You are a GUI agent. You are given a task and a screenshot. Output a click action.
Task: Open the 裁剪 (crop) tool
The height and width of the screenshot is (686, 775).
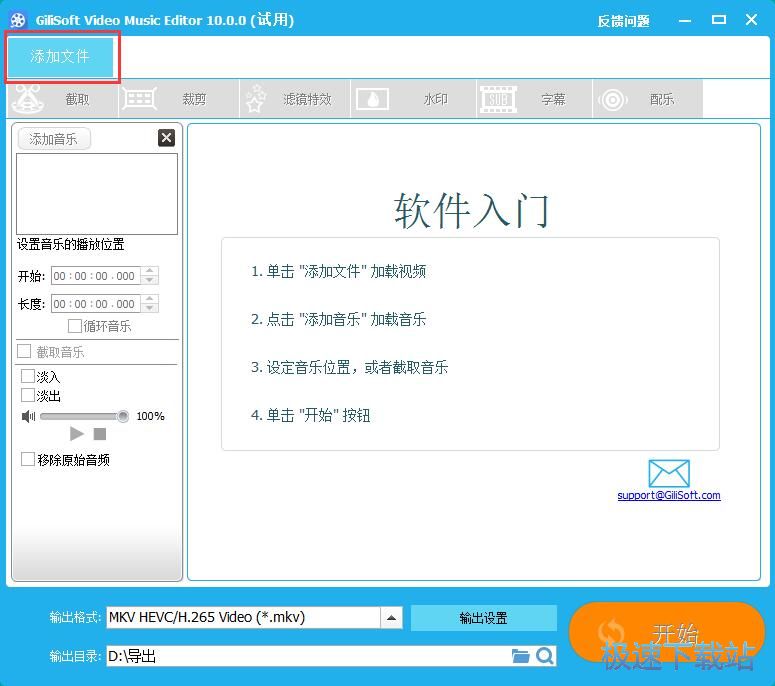(179, 99)
